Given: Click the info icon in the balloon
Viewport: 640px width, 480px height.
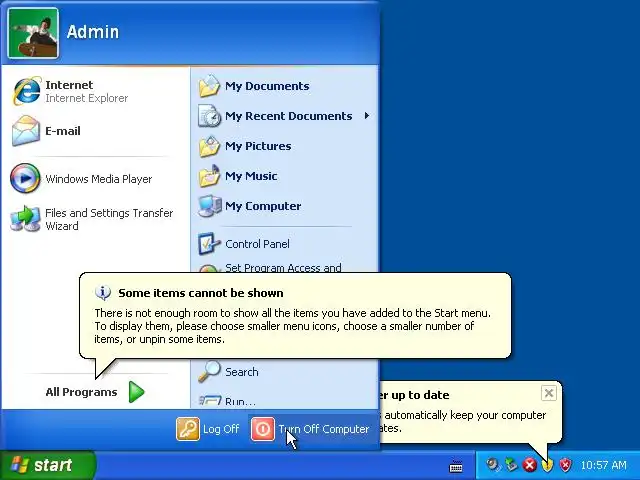Looking at the screenshot, I should (x=103, y=292).
